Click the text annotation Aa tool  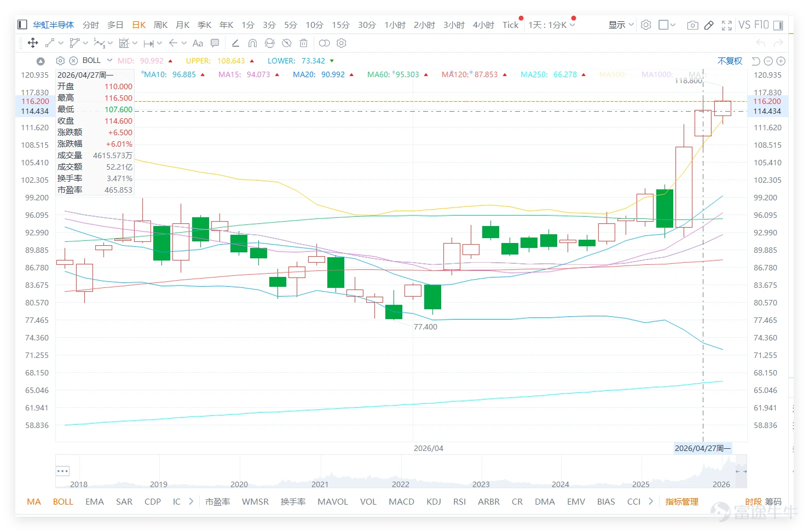(x=198, y=43)
